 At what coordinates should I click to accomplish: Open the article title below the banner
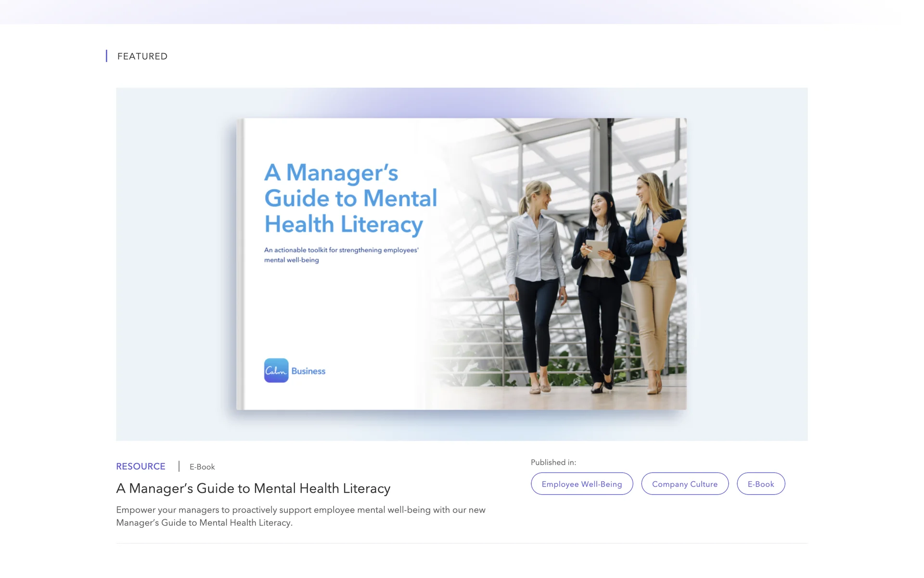point(253,488)
